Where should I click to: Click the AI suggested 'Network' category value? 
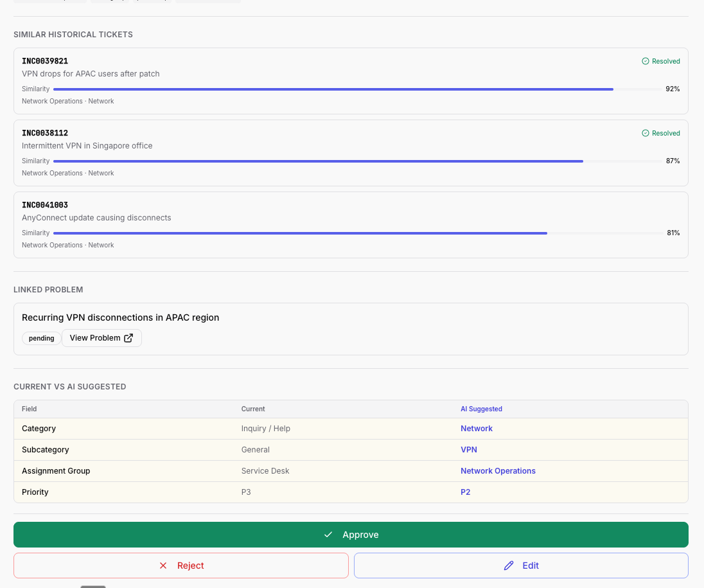pos(477,429)
